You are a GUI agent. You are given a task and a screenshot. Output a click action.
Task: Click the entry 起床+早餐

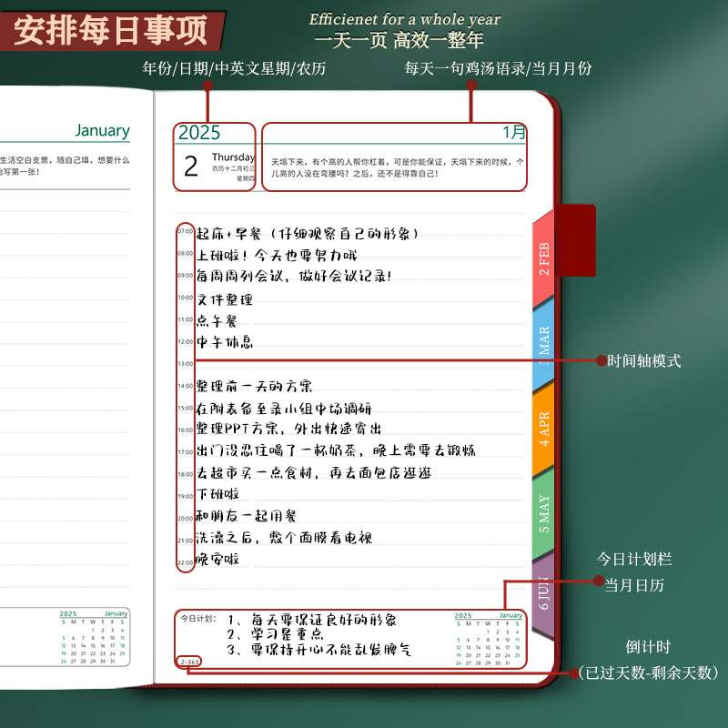pos(308,233)
